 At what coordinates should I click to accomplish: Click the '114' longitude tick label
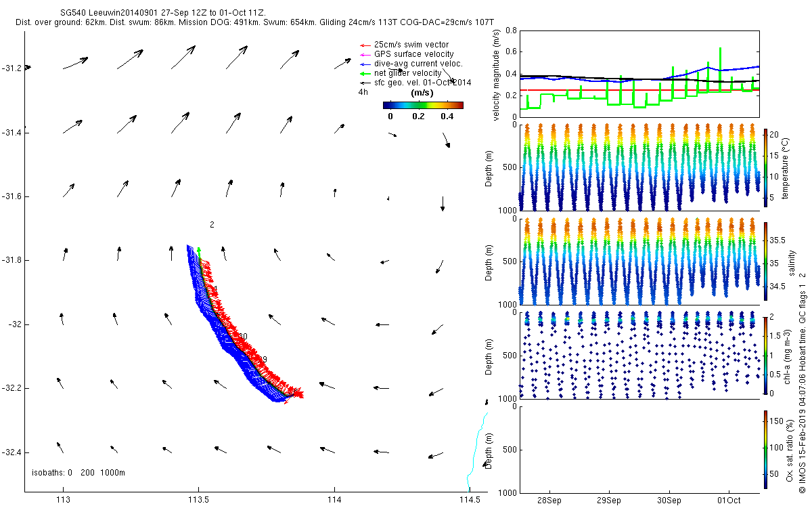334,500
